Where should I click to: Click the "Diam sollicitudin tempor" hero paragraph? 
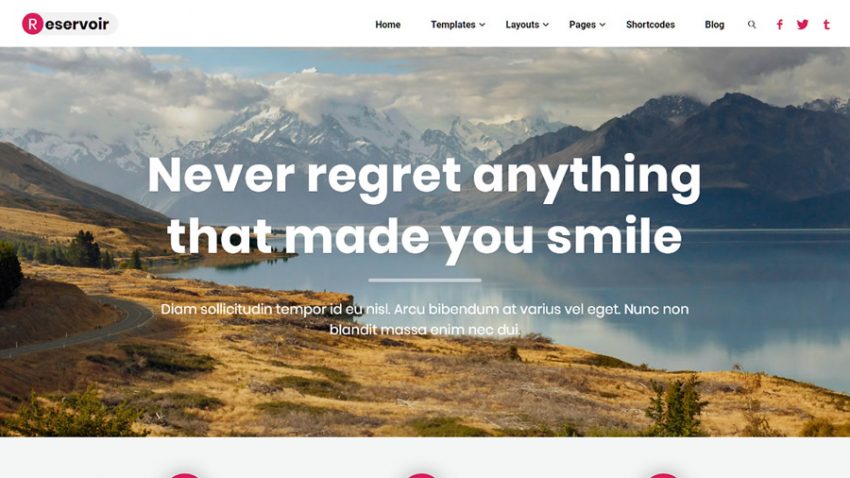pos(424,319)
